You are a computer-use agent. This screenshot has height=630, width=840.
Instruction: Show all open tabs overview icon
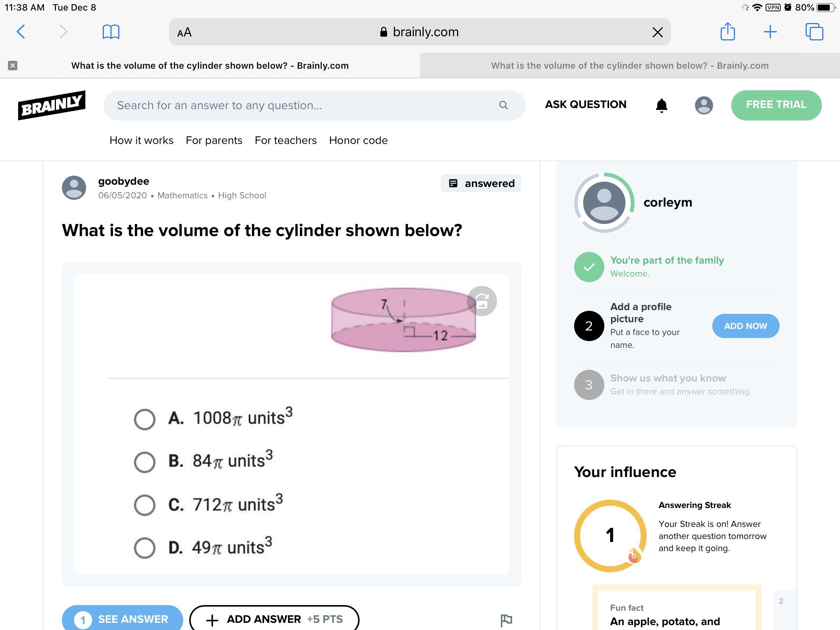point(814,31)
